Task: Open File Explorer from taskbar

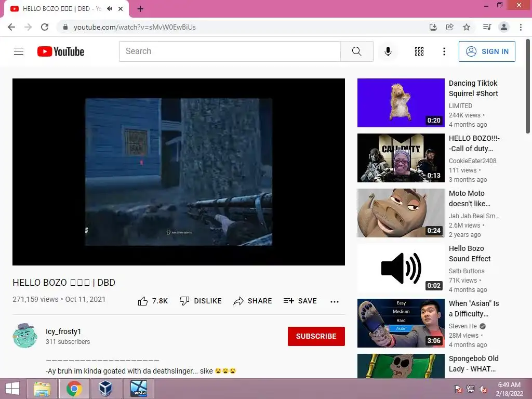Action: (43, 389)
